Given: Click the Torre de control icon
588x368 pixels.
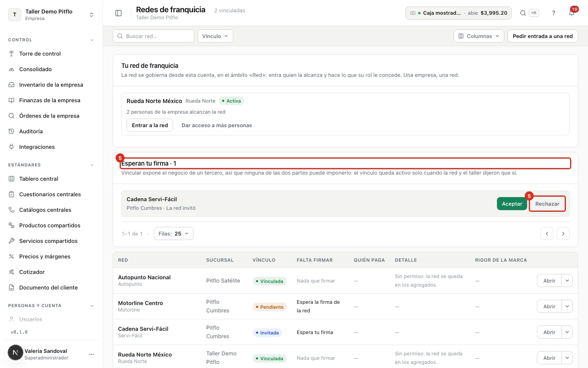Looking at the screenshot, I should coord(11,54).
